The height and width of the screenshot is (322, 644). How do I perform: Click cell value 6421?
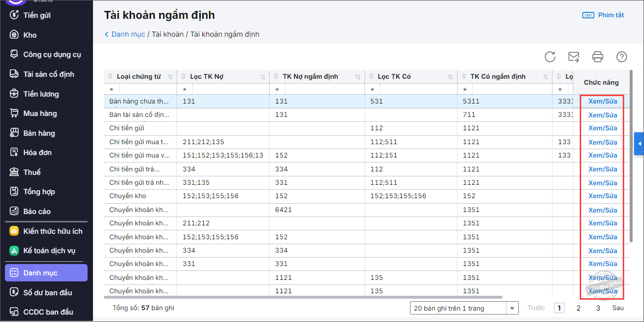point(283,210)
